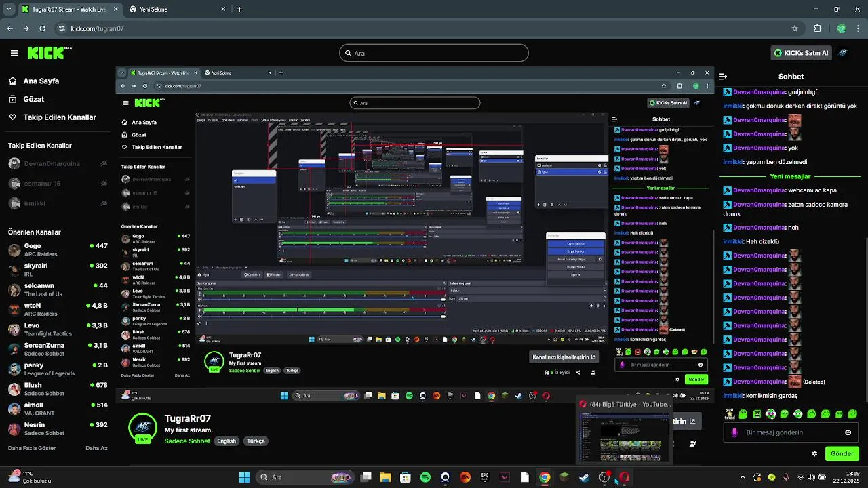The height and width of the screenshot is (488, 868).
Task: Open recommended channel Nesrin
Action: (x=58, y=428)
